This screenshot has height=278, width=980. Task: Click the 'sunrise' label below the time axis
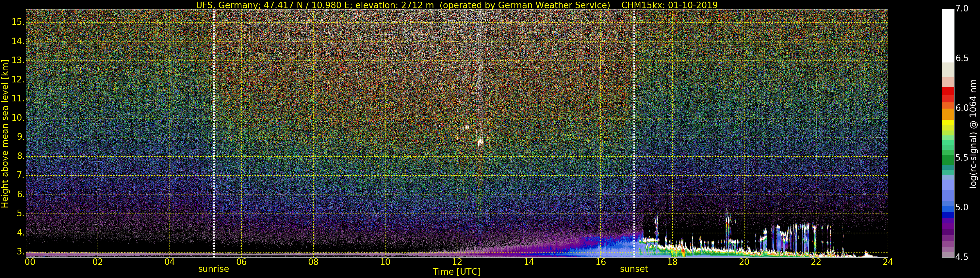pos(213,269)
